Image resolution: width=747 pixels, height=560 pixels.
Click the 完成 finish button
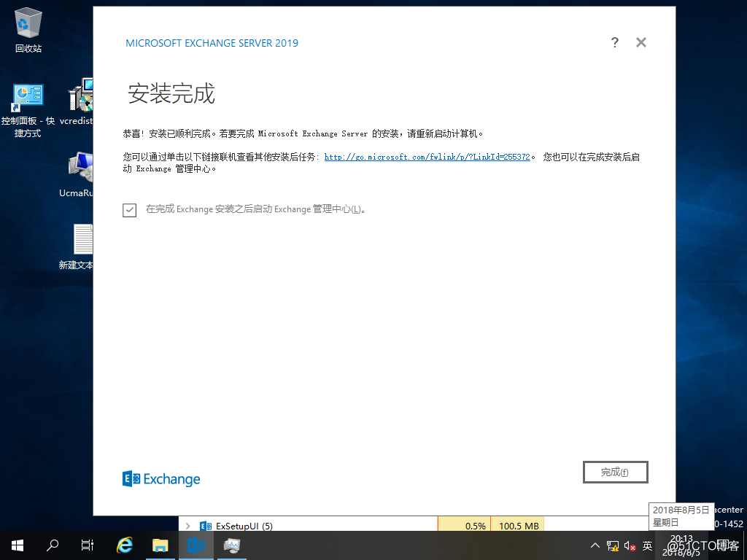[615, 472]
